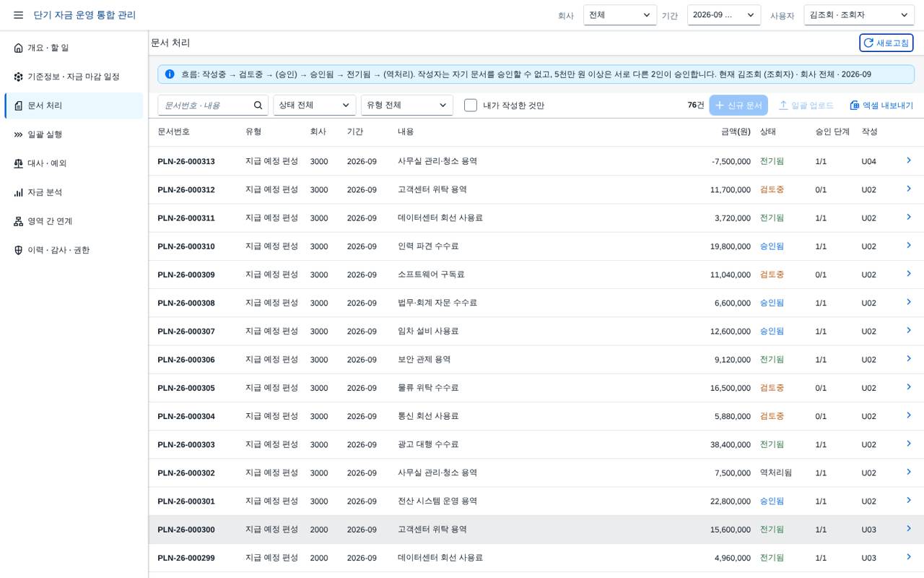Open 대사 · 예외 sidebar item

point(74,163)
